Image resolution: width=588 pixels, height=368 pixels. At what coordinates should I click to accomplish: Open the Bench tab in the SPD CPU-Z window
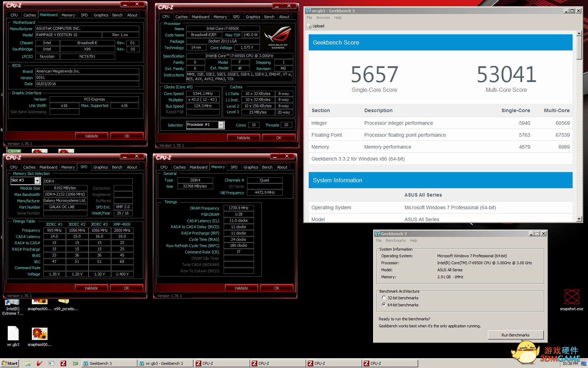pos(117,167)
